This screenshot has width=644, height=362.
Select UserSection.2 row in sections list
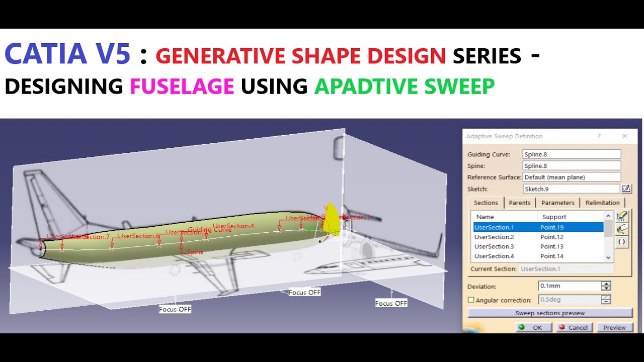(x=538, y=237)
